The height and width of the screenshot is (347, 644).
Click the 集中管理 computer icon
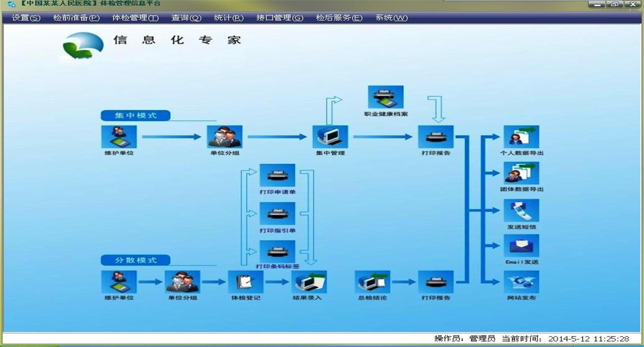330,136
